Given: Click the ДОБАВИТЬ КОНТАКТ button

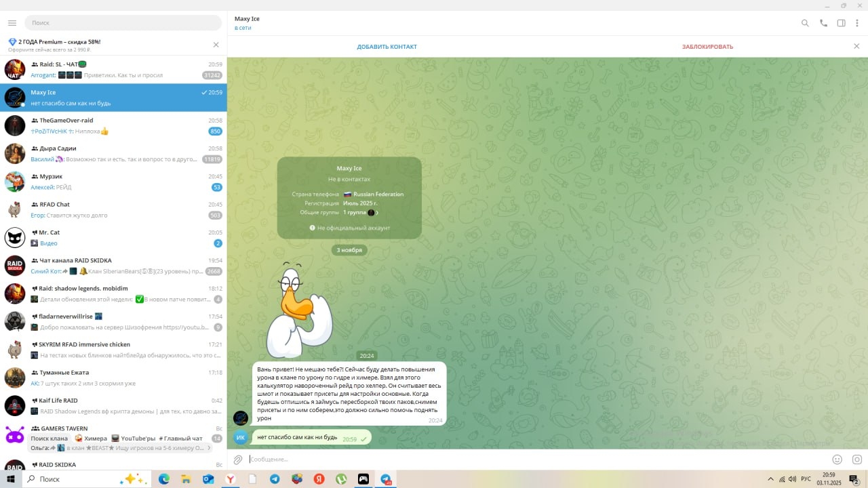Looking at the screenshot, I should point(387,47).
